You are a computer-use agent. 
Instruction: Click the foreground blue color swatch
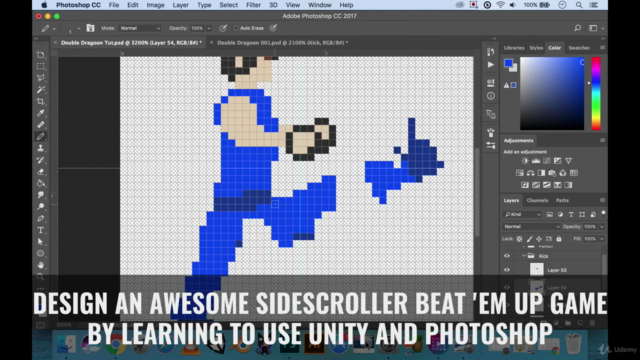(x=508, y=63)
